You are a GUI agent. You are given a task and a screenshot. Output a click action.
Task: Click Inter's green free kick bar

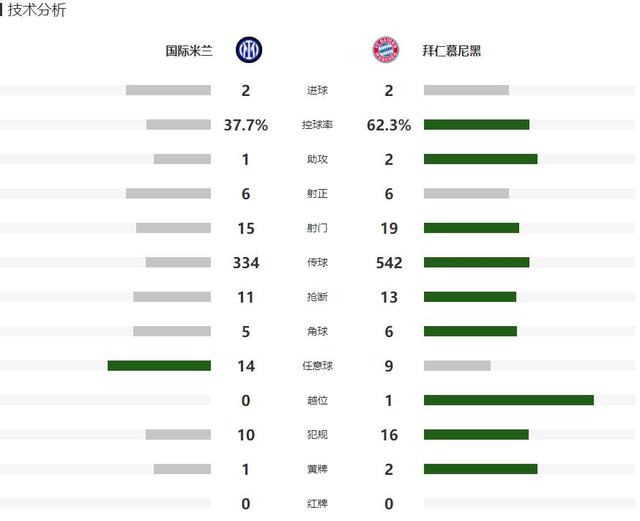159,366
